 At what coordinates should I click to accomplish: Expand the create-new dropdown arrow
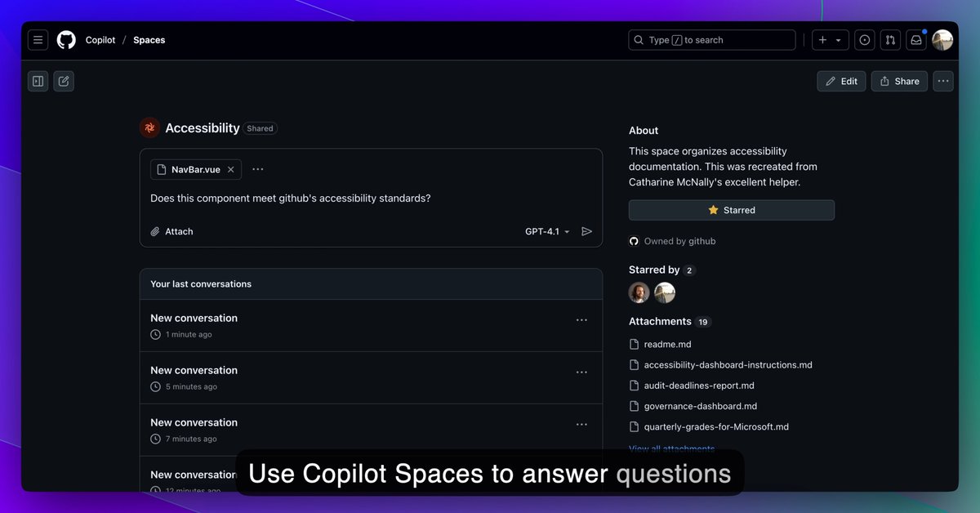[x=838, y=40]
